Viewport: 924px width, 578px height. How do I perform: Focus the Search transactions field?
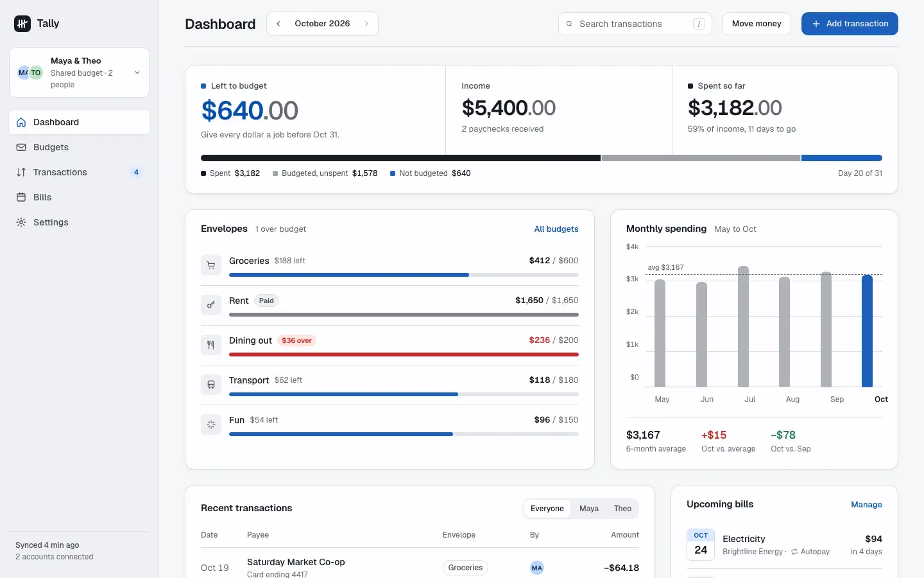(635, 24)
